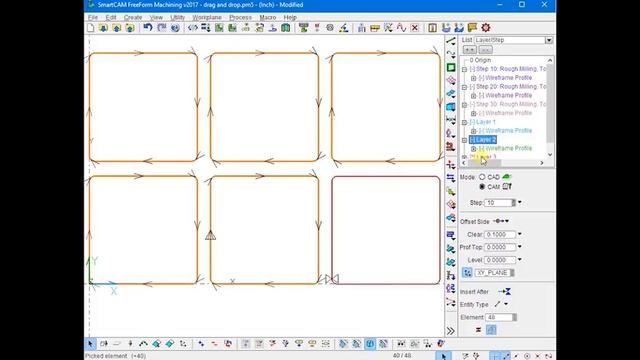Open the Step value dropdown arrow

[520, 202]
